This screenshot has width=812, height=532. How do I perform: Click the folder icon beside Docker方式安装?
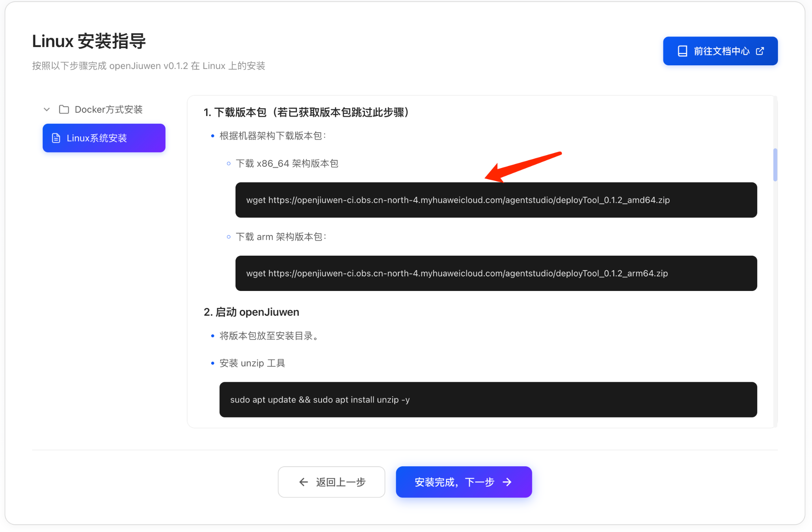pyautogui.click(x=64, y=110)
